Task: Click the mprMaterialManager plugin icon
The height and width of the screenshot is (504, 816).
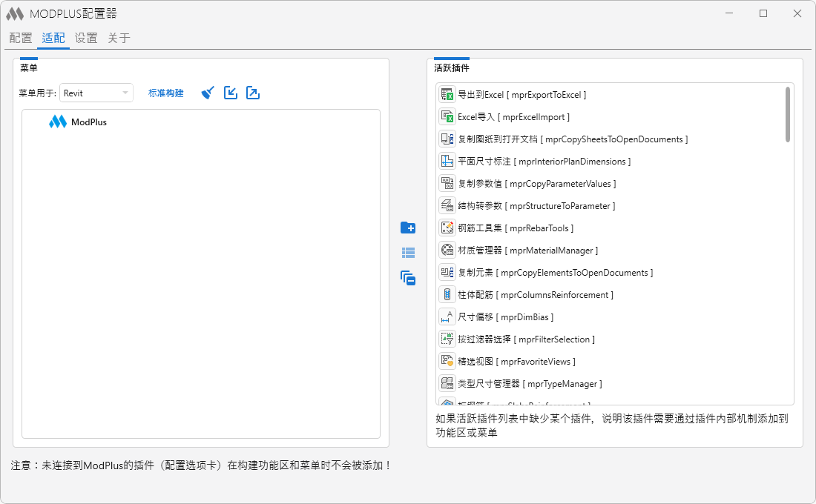Action: (x=447, y=251)
